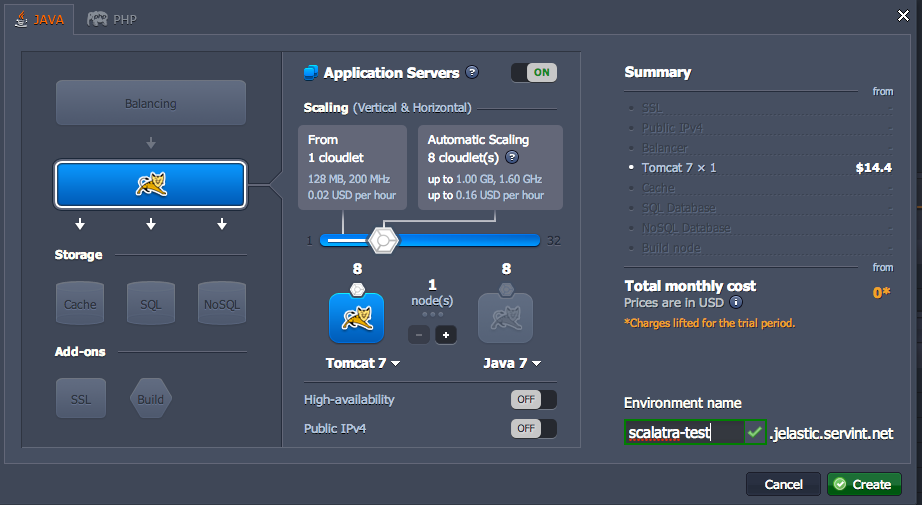Select the Tomcat application server block
Image resolution: width=922 pixels, height=505 pixels.
[151, 185]
